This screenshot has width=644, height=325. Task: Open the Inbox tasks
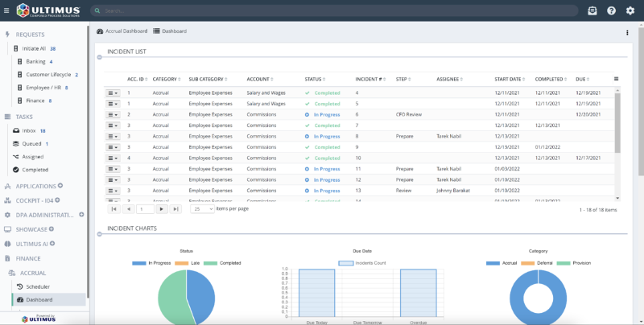click(x=29, y=131)
